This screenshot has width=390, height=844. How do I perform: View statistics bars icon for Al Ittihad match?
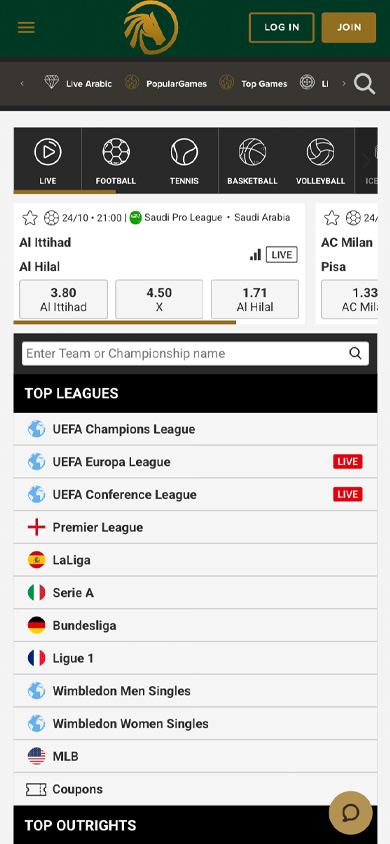(256, 255)
